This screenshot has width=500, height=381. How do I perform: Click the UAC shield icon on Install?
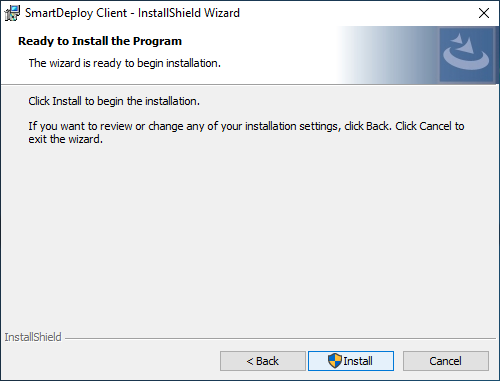tap(335, 361)
